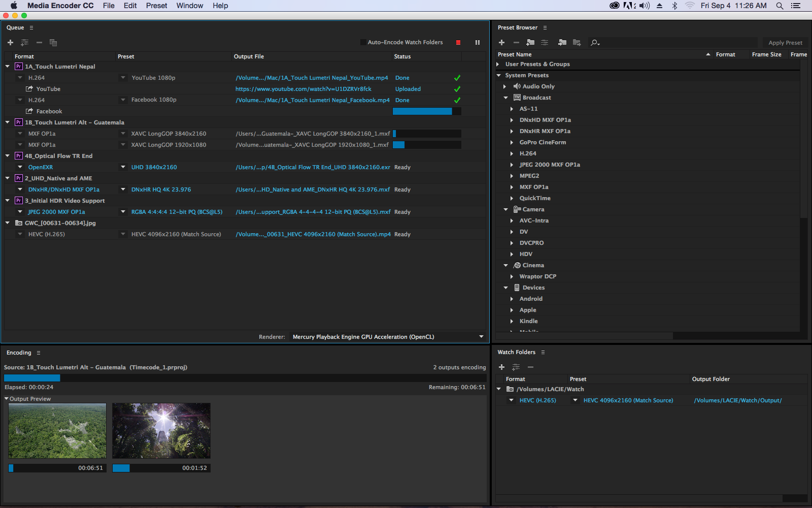The height and width of the screenshot is (508, 812).
Task: Click the watch folder output path /Volumes/LACIE/Watch/Output/
Action: click(x=738, y=400)
